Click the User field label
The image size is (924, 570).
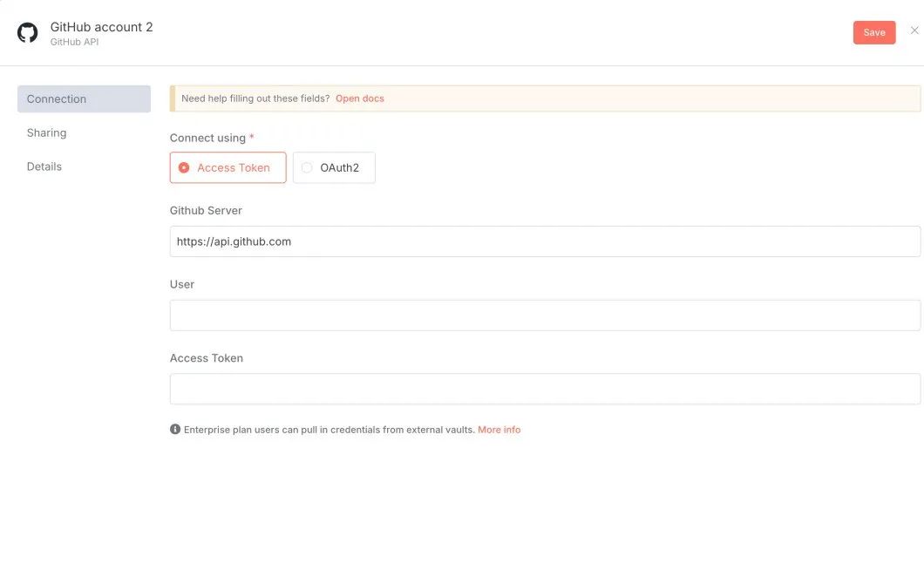coord(181,284)
